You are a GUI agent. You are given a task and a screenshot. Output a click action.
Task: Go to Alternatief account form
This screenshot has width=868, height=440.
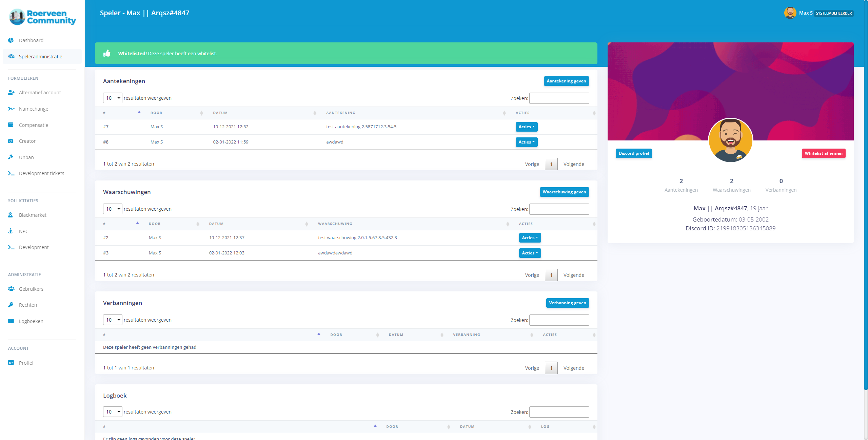tap(40, 92)
